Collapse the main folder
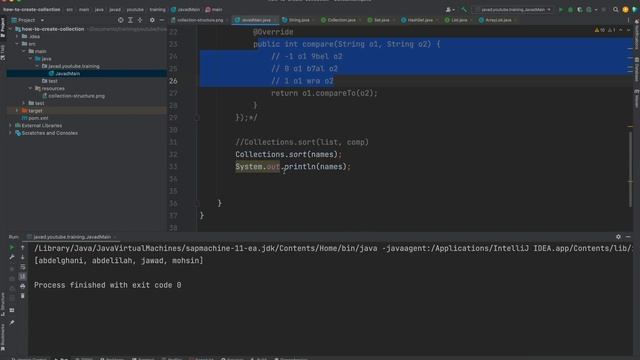This screenshot has width=640, height=360. (24, 51)
